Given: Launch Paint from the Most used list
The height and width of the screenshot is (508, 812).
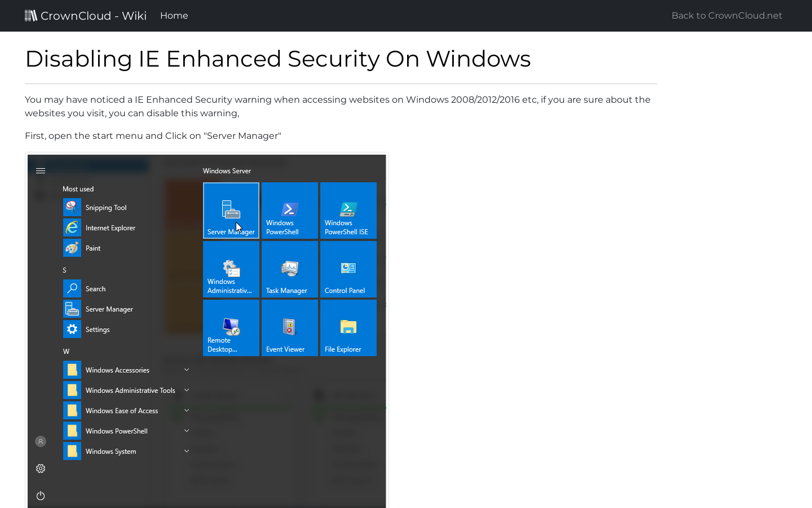Looking at the screenshot, I should click(93, 248).
